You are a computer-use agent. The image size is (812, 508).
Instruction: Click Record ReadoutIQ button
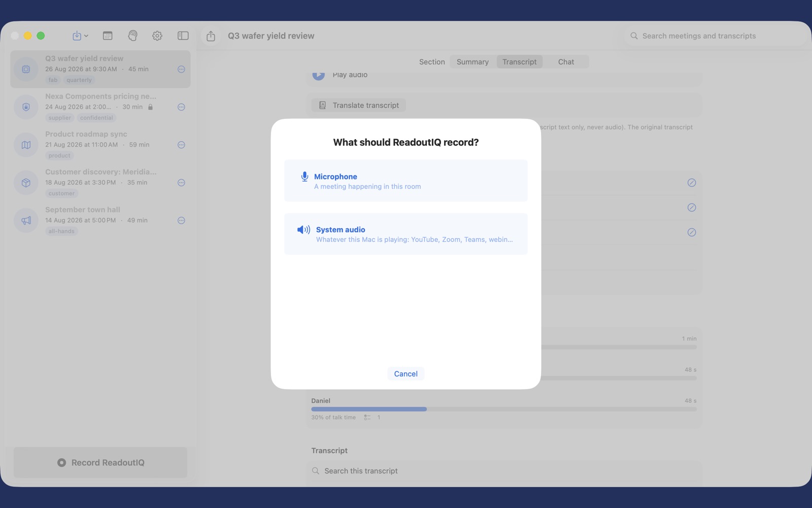[x=100, y=462]
